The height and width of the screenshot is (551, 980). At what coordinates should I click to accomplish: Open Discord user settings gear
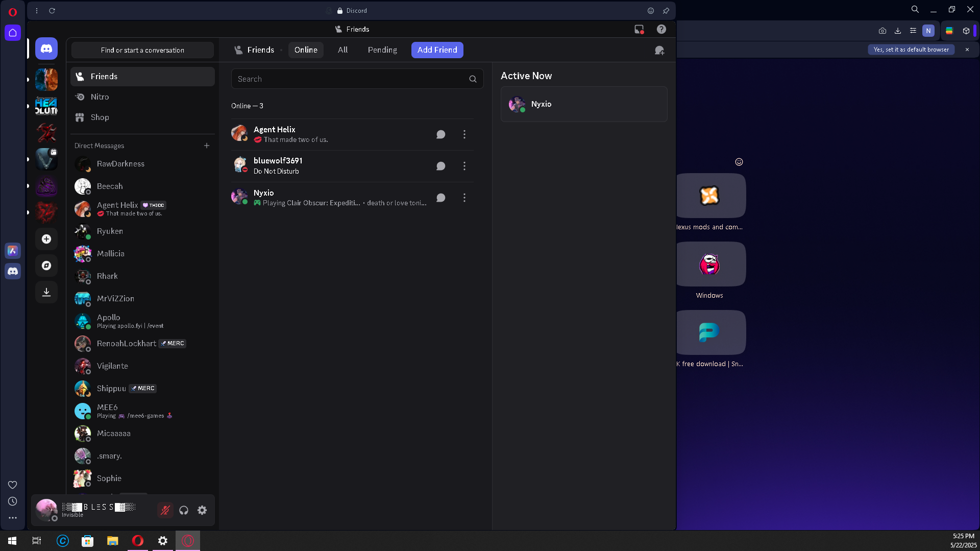click(x=202, y=510)
